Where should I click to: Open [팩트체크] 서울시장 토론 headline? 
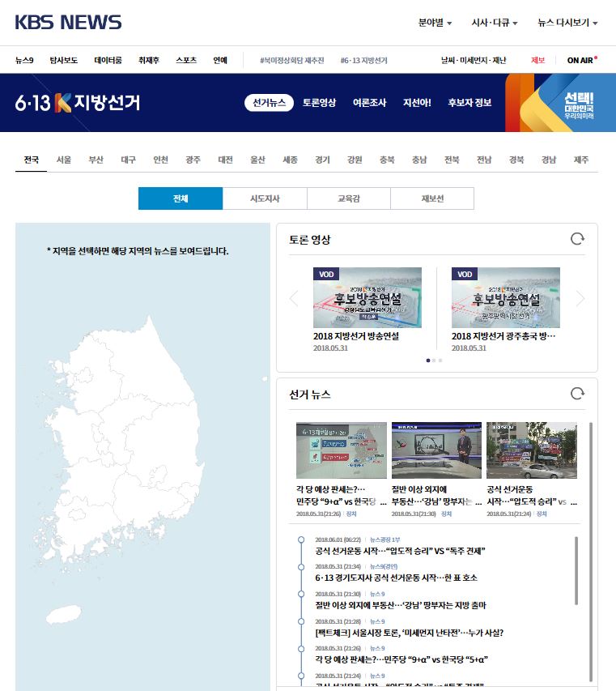409,633
